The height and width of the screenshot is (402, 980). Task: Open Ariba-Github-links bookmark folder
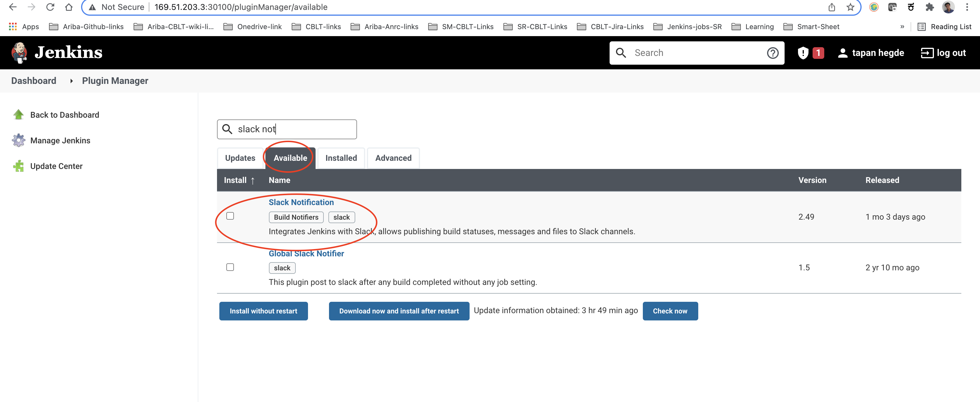pos(86,27)
